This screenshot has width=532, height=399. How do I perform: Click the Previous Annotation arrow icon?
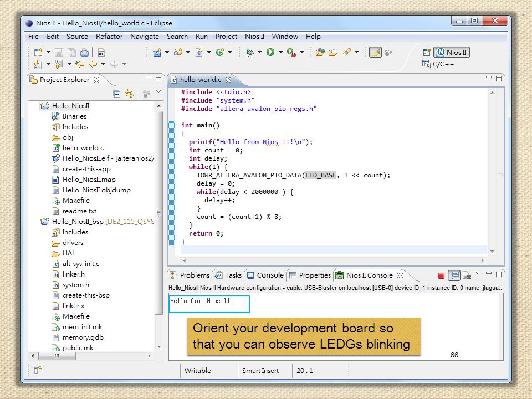[59, 64]
